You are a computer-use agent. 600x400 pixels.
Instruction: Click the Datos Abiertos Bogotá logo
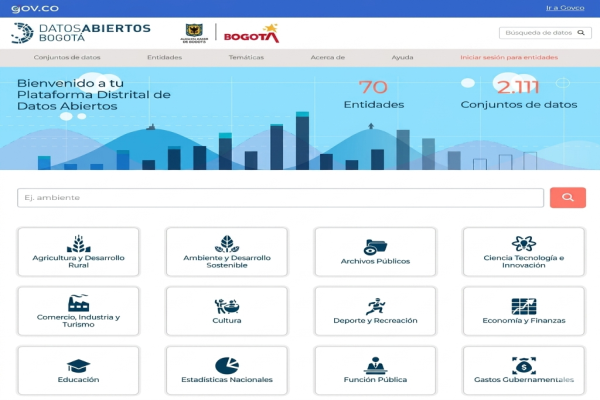81,33
